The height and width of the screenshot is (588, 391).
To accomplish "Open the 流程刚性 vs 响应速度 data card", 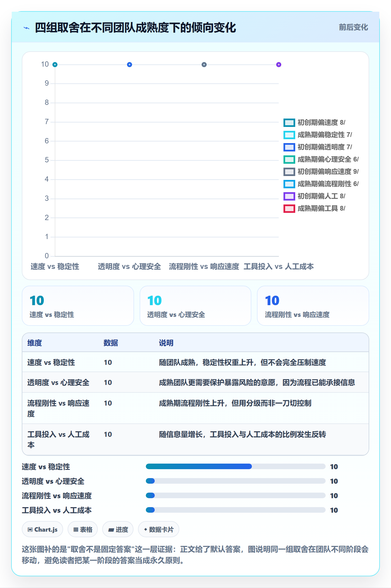I will tap(313, 306).
